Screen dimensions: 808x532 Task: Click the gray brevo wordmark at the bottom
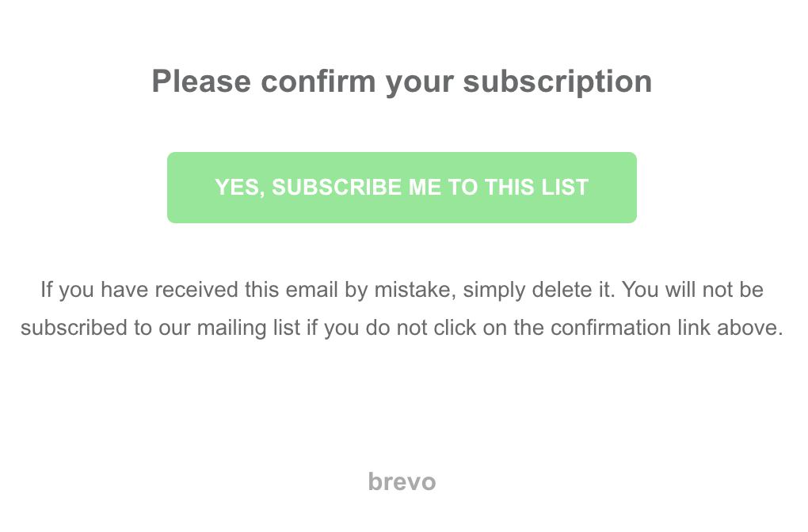[402, 481]
